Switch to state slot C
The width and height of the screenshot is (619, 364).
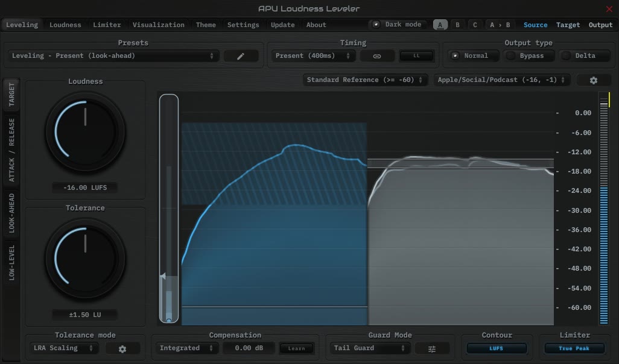tap(475, 25)
